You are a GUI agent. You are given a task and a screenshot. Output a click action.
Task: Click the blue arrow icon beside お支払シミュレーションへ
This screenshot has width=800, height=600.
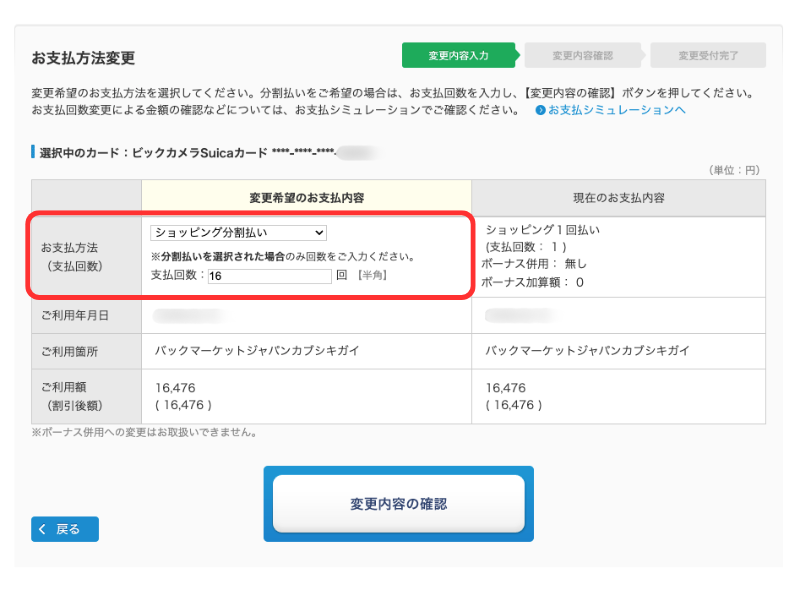tap(540, 110)
